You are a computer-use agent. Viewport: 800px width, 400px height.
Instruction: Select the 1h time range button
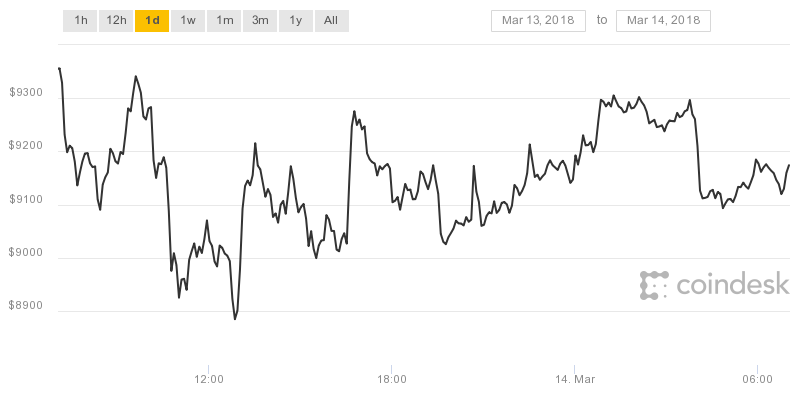80,21
